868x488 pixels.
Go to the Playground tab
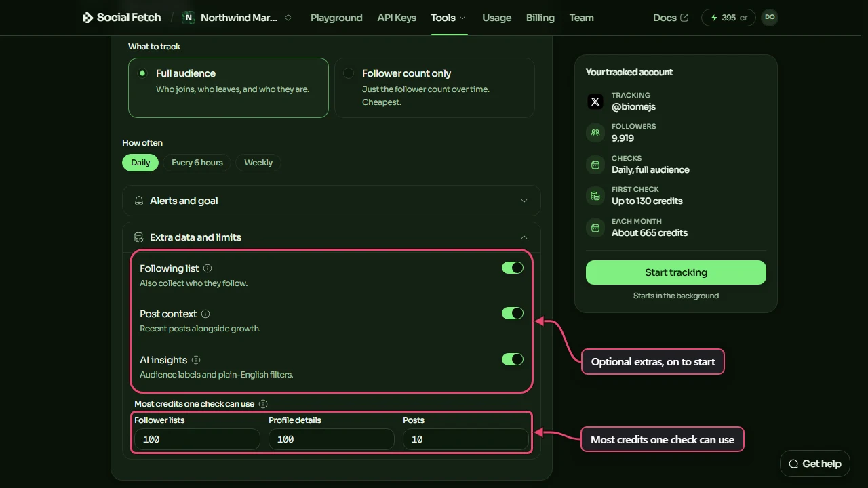click(x=336, y=18)
